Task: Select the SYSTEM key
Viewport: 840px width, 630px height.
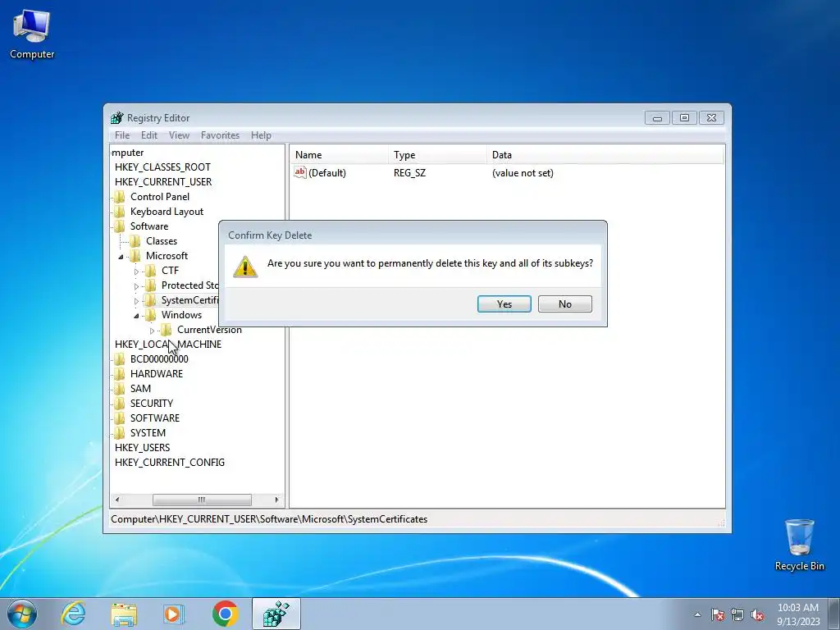Action: 148,432
